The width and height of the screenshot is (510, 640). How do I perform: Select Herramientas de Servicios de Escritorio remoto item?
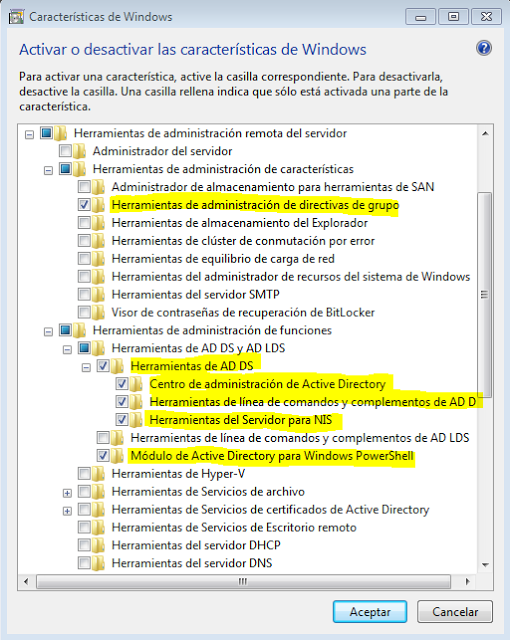tap(234, 527)
